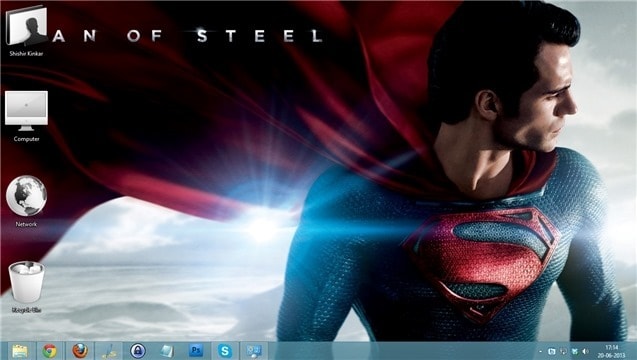Open Action Center flag tray icon
Image resolution: width=637 pixels, height=360 pixels.
pos(552,351)
